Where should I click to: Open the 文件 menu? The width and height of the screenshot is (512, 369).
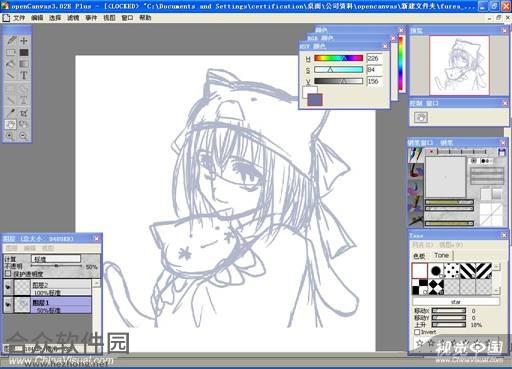point(19,18)
